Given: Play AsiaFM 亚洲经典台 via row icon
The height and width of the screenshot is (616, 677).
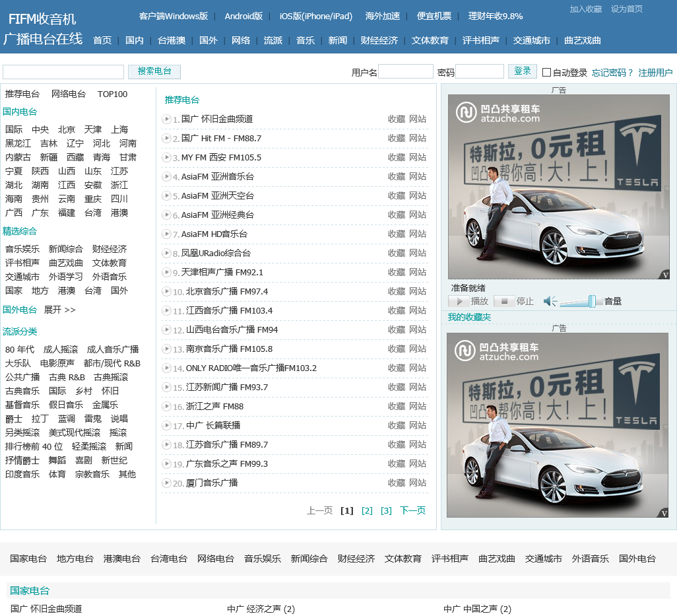Looking at the screenshot, I should (166, 215).
